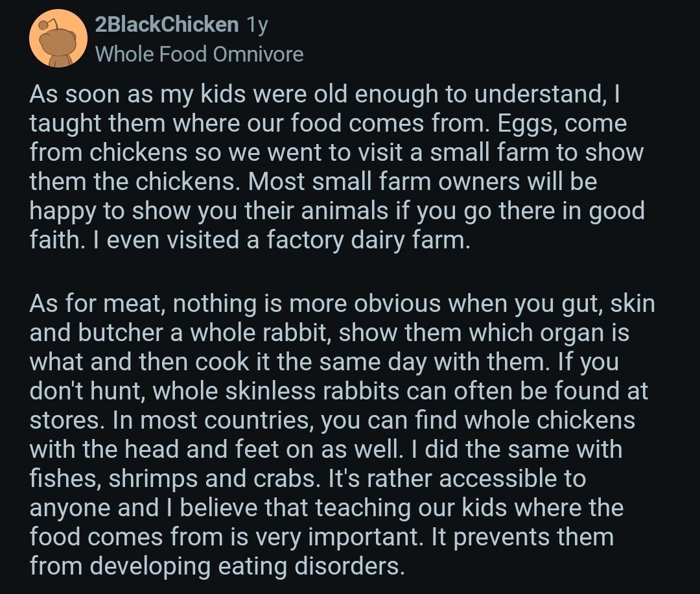The height and width of the screenshot is (594, 700).
Task: Click the 1y comment timestamp
Action: (x=257, y=25)
